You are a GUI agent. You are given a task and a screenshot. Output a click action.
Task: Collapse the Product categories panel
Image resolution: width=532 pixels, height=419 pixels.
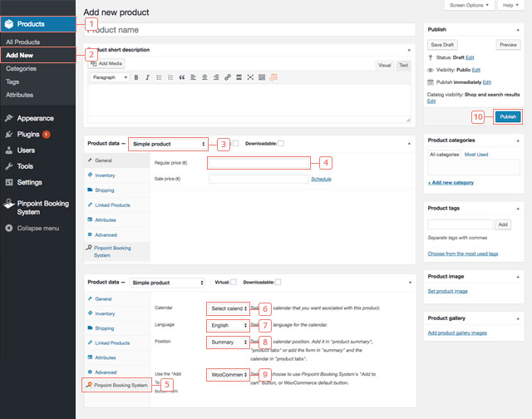518,140
